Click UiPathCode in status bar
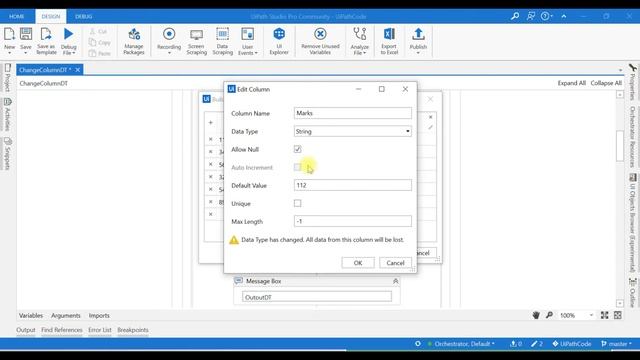Viewport: 640px width, 360px height. (x=572, y=344)
